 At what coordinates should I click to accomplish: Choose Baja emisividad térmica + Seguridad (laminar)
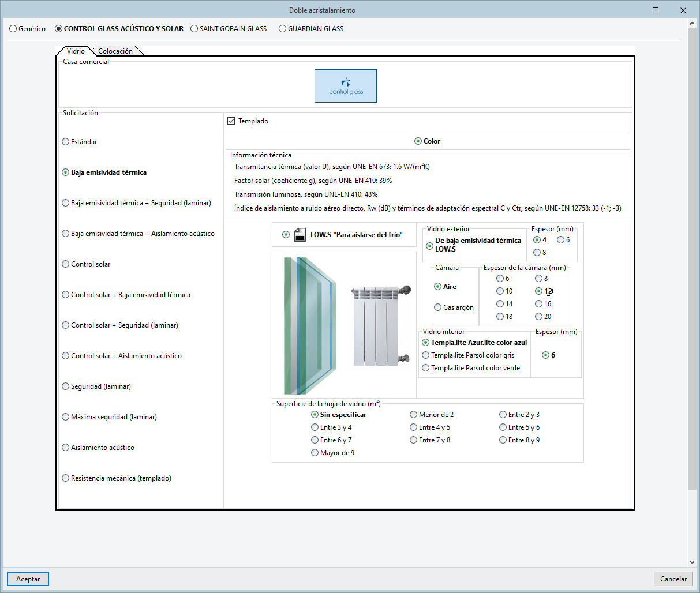[x=137, y=203]
